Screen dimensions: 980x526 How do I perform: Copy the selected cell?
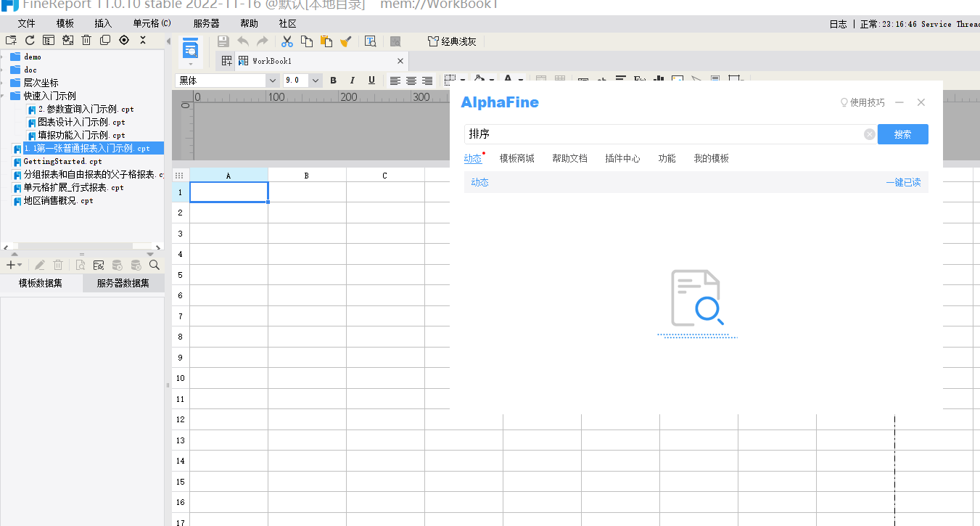click(x=307, y=42)
